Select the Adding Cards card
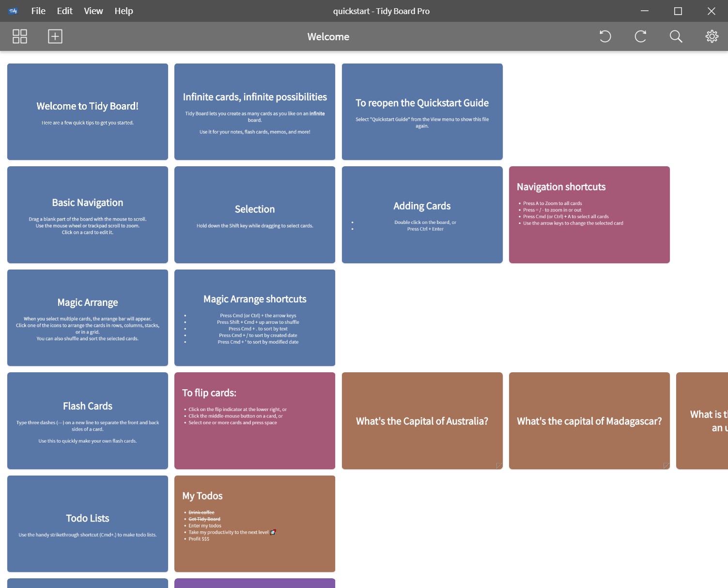 click(x=422, y=215)
